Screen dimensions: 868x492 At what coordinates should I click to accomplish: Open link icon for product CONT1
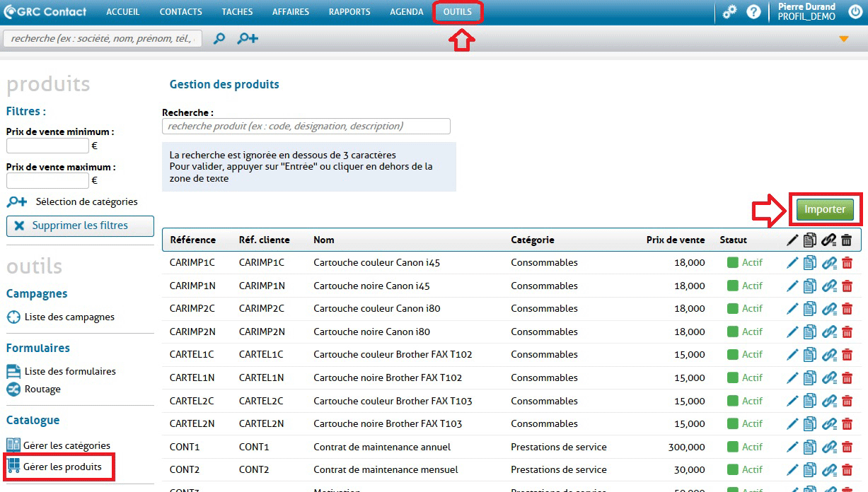[828, 447]
